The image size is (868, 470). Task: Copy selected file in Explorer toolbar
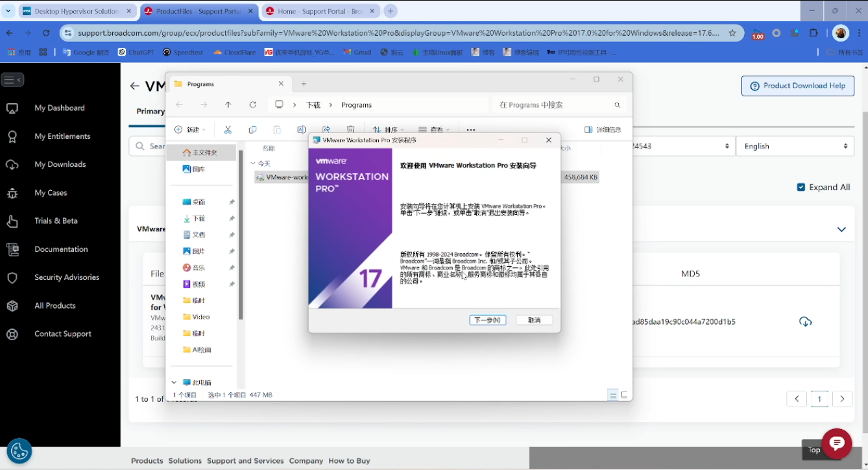click(x=252, y=130)
